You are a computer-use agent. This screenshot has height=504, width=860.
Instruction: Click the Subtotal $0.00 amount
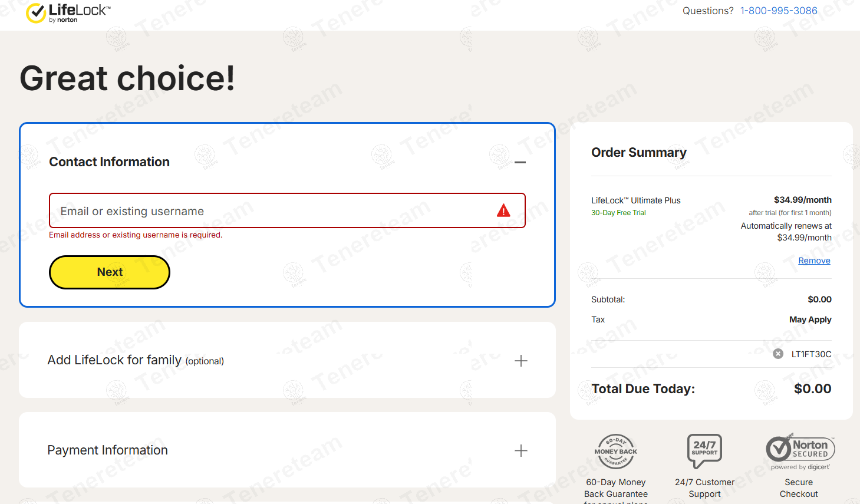819,299
